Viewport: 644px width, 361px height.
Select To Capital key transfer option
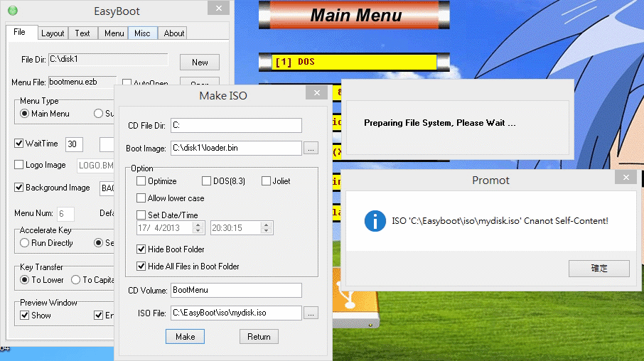click(75, 280)
